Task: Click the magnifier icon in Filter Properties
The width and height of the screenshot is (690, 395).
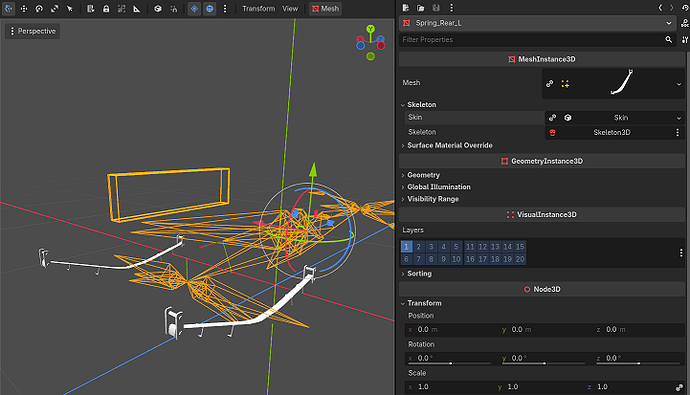Action: point(668,40)
